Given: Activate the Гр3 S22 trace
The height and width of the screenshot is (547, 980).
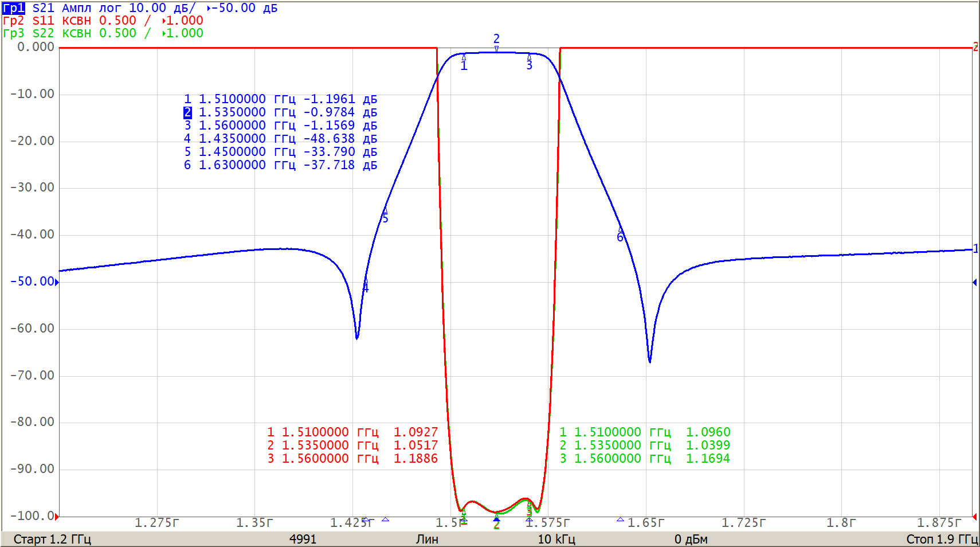Looking at the screenshot, I should (29, 33).
